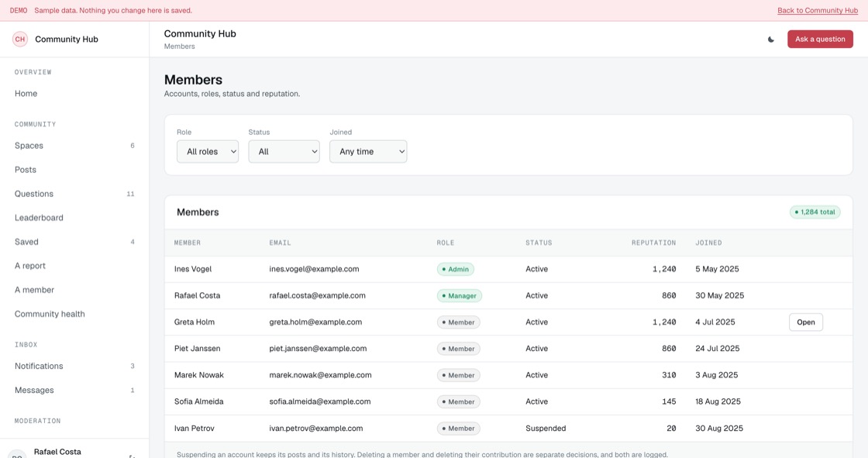Click the 18 Aug 2025 joined date

[x=718, y=402]
